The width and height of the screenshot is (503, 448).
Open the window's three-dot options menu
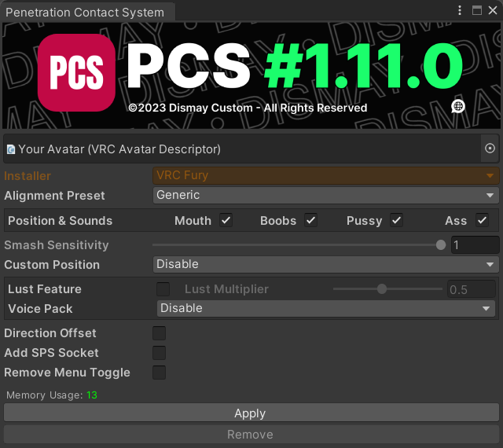coord(460,10)
